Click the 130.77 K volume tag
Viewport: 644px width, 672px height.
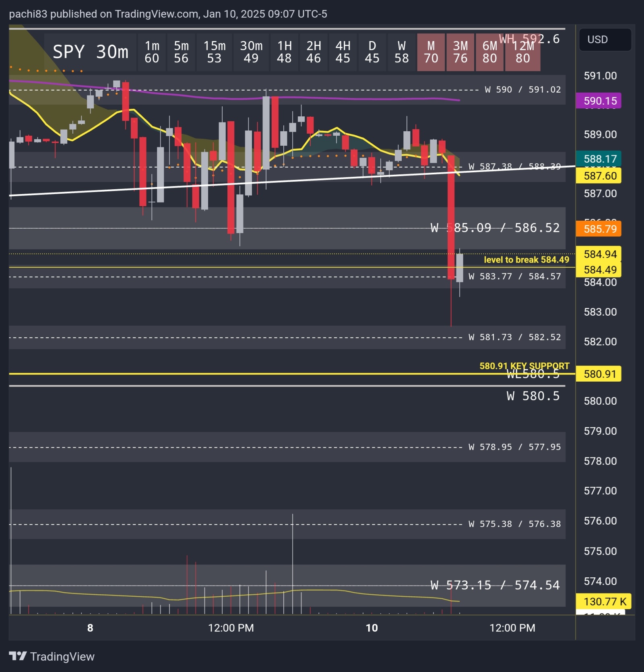click(603, 602)
